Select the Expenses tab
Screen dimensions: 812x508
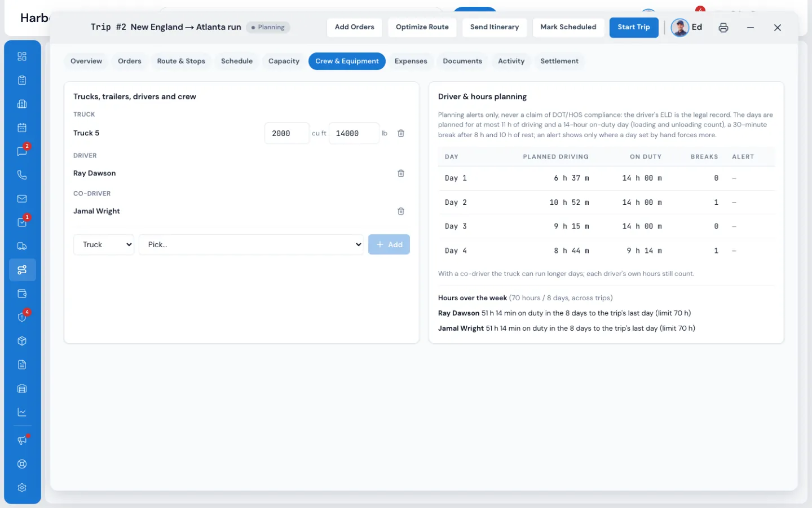(411, 61)
